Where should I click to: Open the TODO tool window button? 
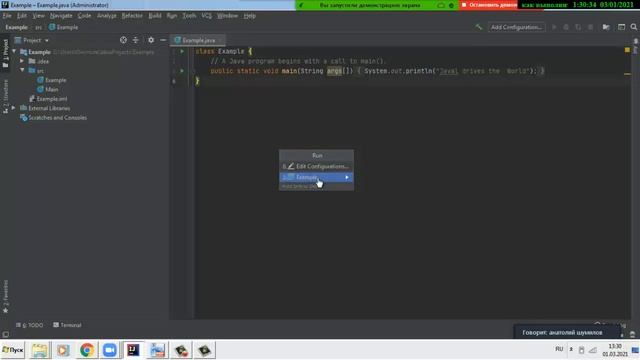coord(29,325)
